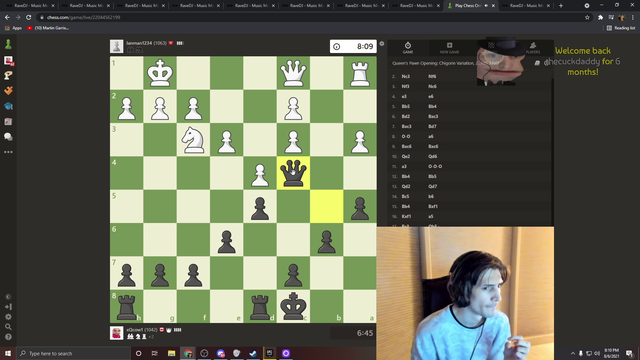Open a new browser tab with plus button
Image resolution: width=640 pixels, height=360 pixels.
coord(561,6)
